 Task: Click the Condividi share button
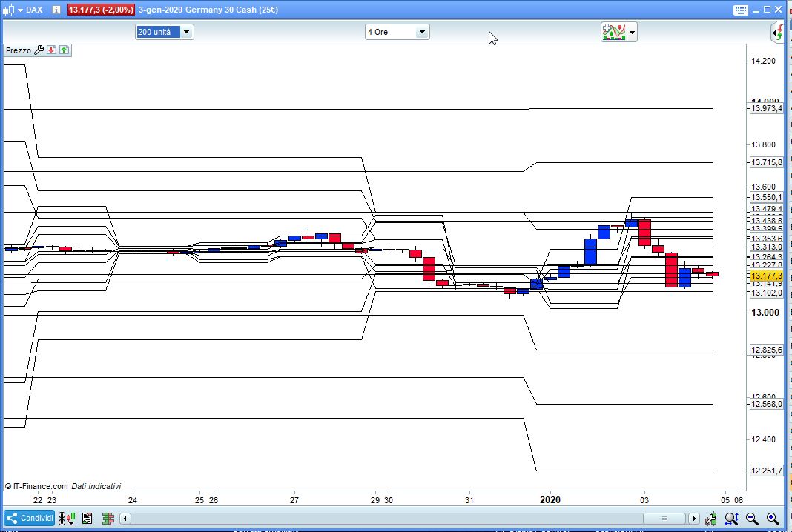30,519
